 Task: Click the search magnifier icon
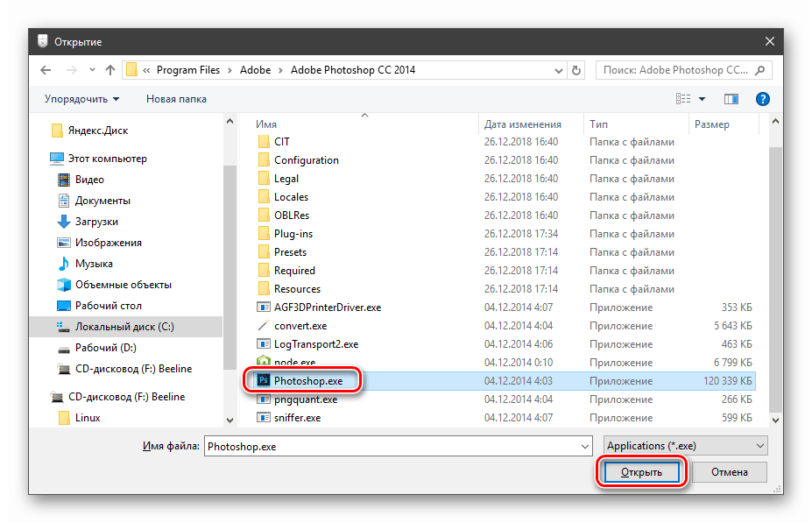(759, 70)
